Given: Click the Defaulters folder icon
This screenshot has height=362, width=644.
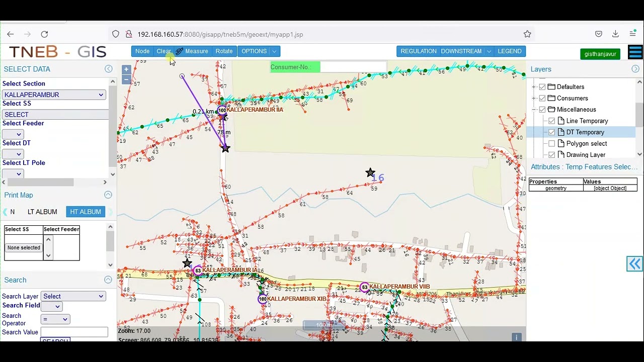Looking at the screenshot, I should [x=551, y=87].
